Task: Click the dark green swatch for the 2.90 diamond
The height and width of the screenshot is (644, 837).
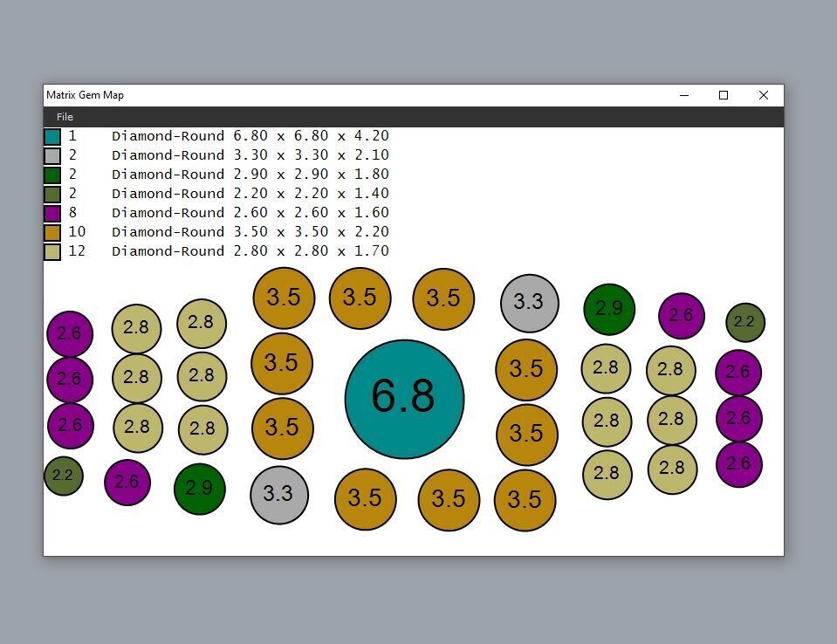Action: pos(52,175)
